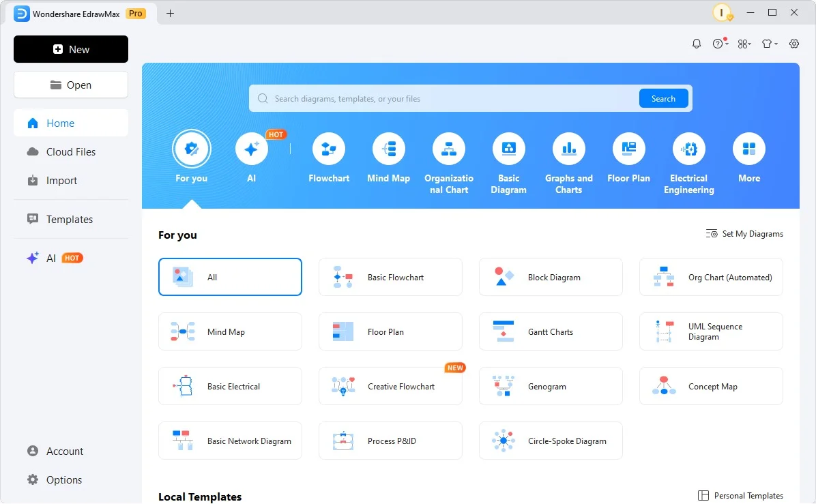Image resolution: width=816 pixels, height=504 pixels.
Task: Select Import in sidebar
Action: coord(71,181)
